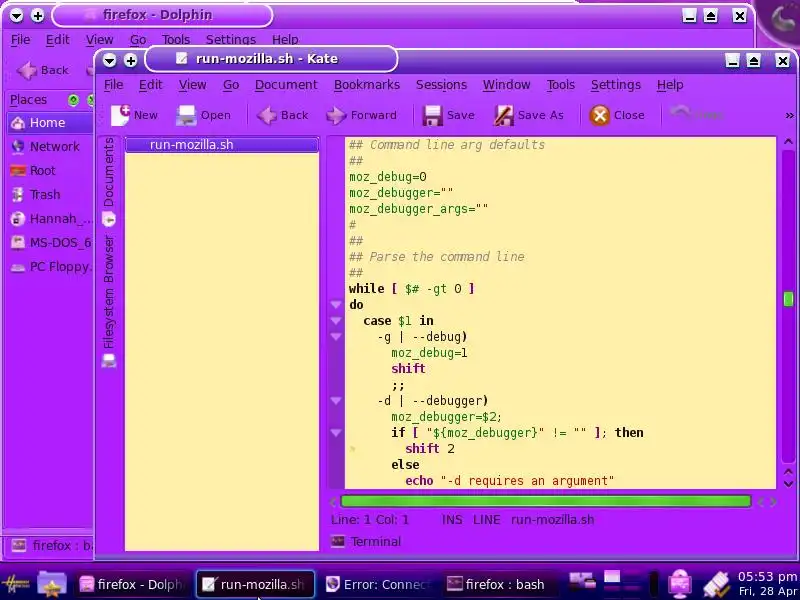Open Kate's Settings menu
The height and width of the screenshot is (600, 800).
(x=616, y=85)
